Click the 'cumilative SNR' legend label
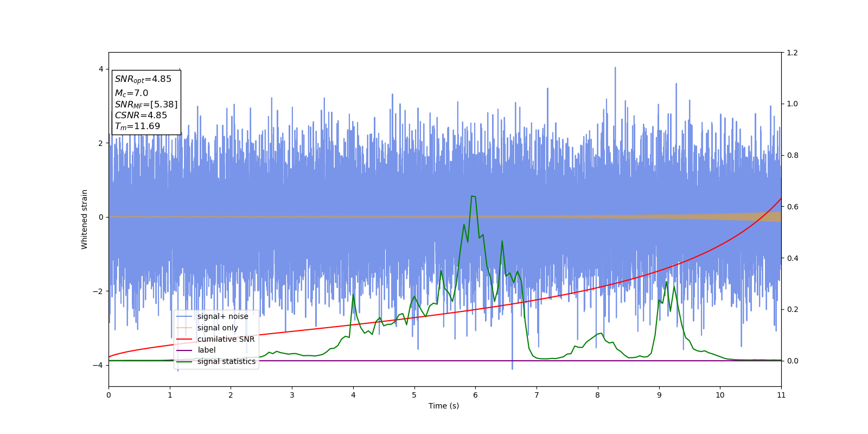 point(226,339)
